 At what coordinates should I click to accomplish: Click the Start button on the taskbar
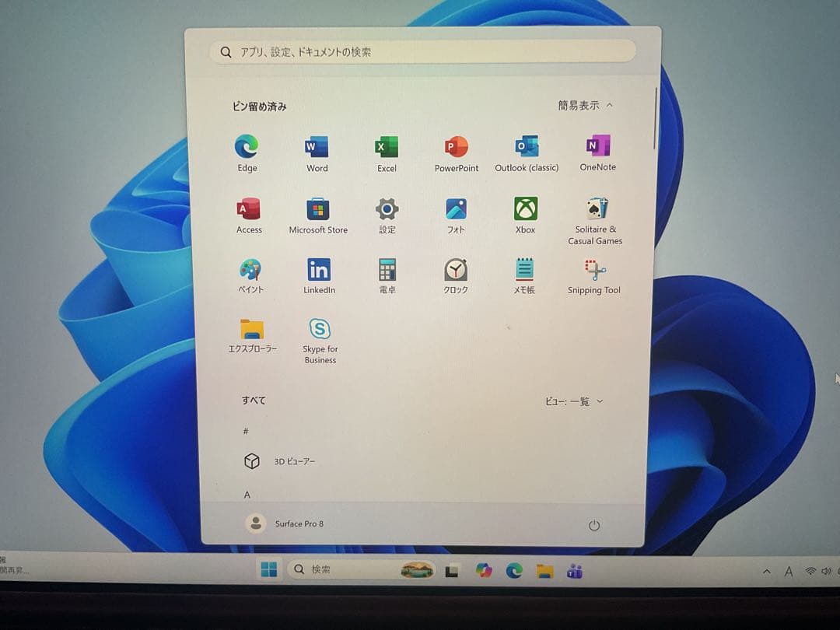[x=268, y=569]
